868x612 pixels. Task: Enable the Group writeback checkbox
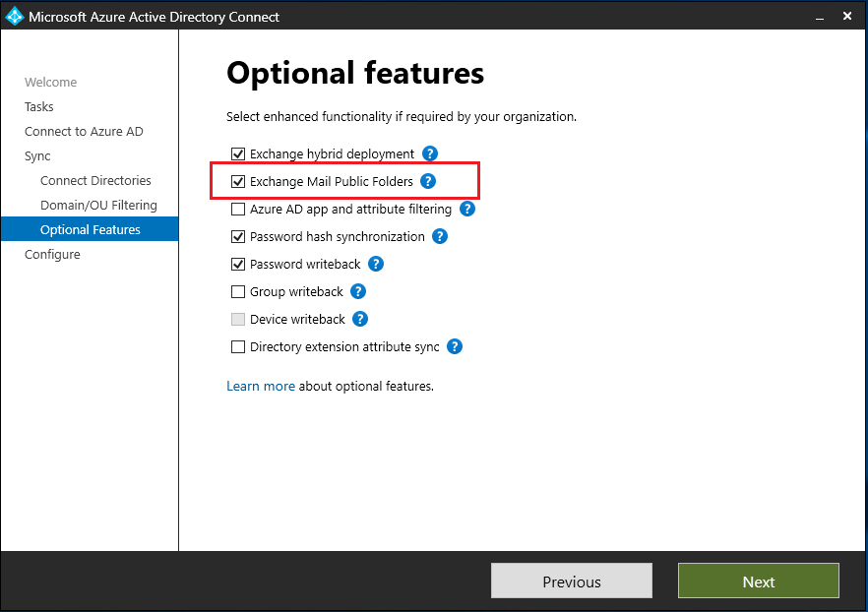coord(237,291)
